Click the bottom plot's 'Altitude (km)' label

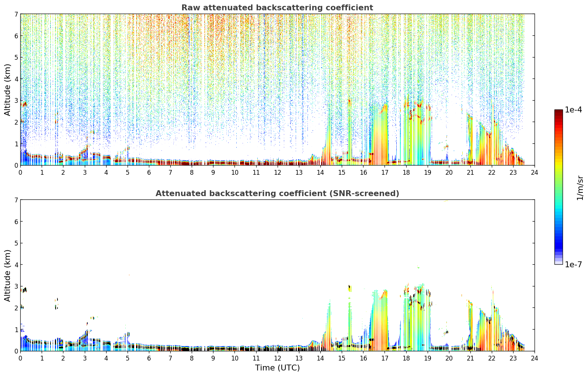click(8, 275)
